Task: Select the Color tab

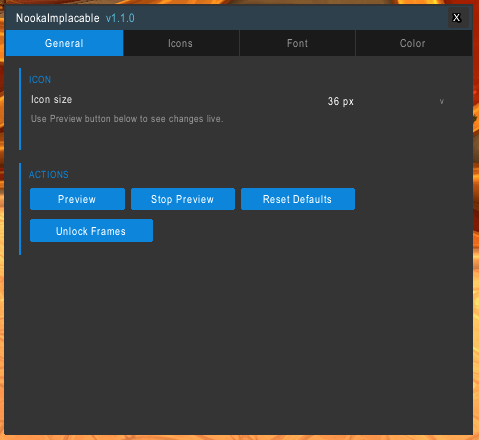Action: click(x=414, y=43)
